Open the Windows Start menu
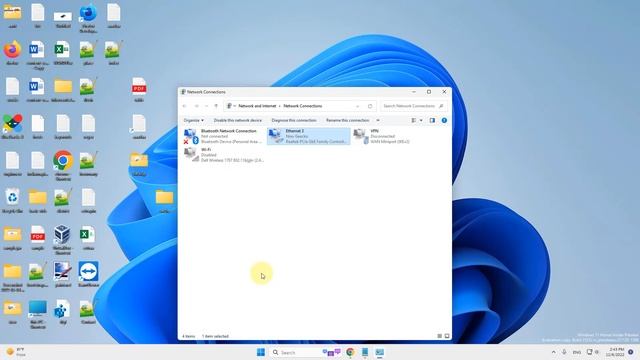Viewport: 640px width, 360px height. (x=261, y=352)
